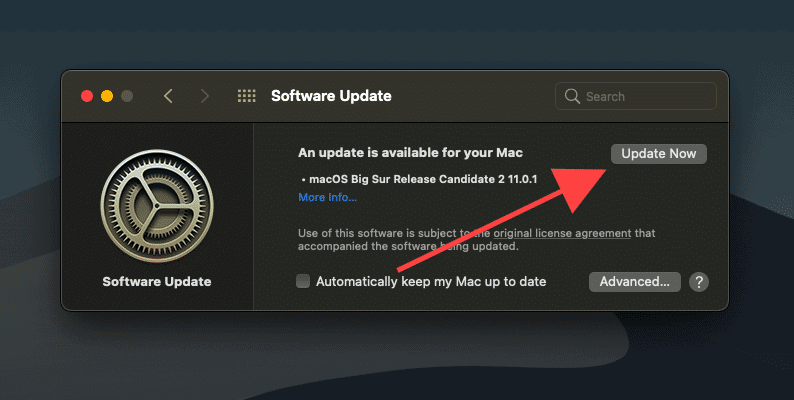Enable Automatically keep my Mac up to date

pos(304,282)
